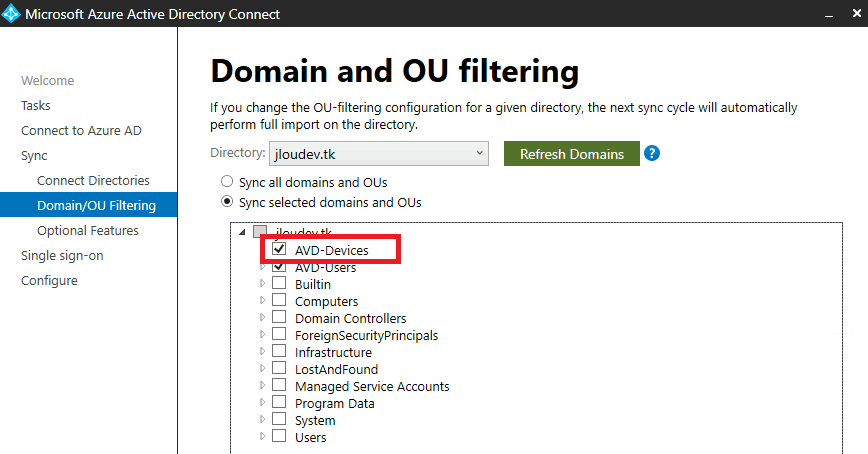
Task: Collapse the jloudev.tk domain tree node
Action: click(242, 232)
